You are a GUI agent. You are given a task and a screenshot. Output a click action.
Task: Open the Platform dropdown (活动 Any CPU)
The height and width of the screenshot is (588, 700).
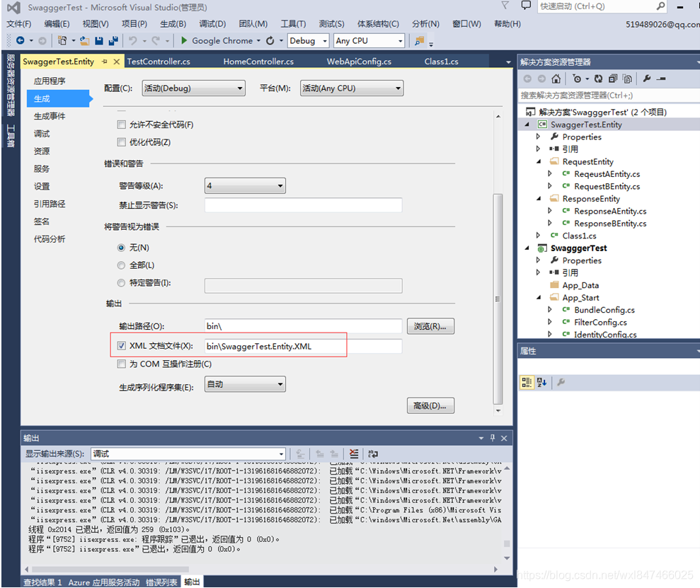352,88
